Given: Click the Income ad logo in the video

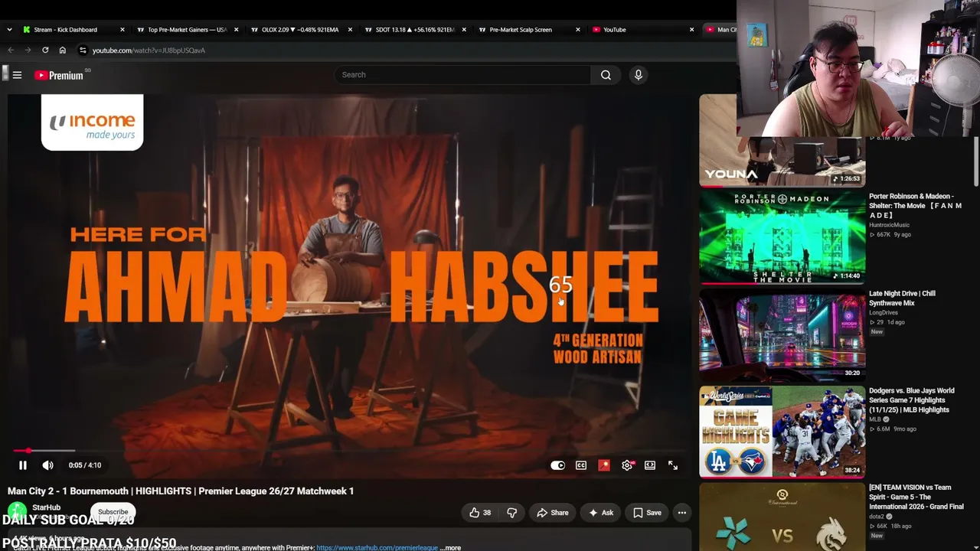Looking at the screenshot, I should click(92, 122).
